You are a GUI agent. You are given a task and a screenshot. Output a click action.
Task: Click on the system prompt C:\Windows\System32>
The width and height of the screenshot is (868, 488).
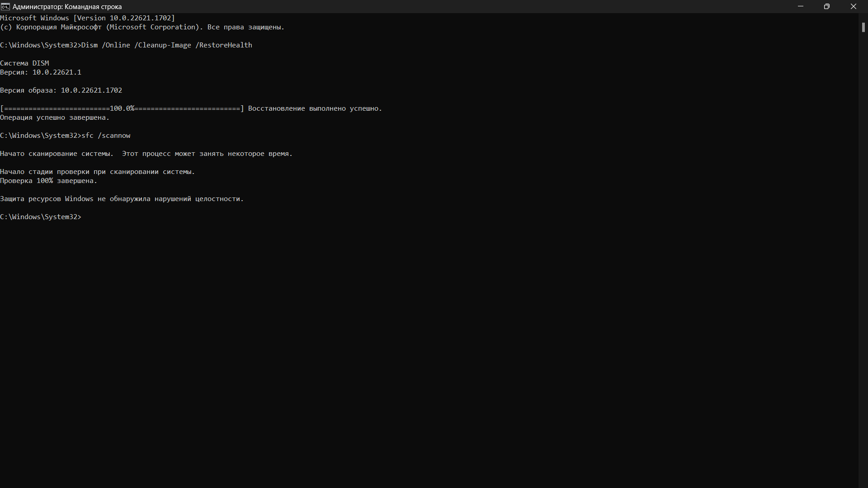pos(41,216)
